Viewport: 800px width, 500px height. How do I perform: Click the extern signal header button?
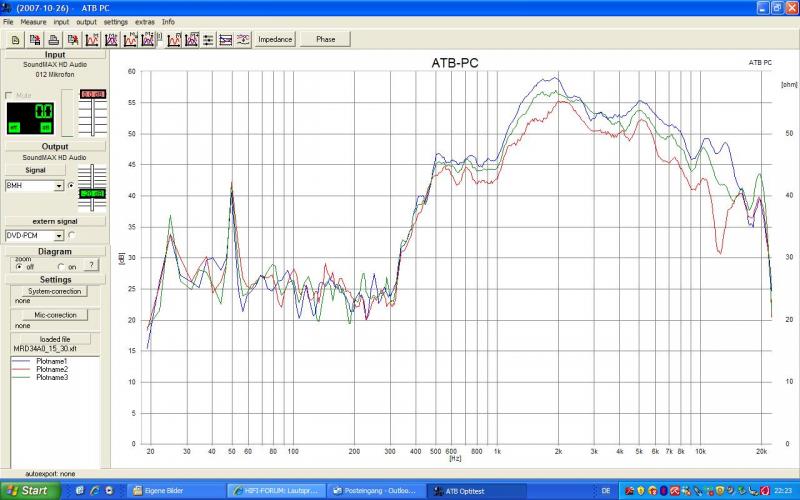tap(55, 221)
